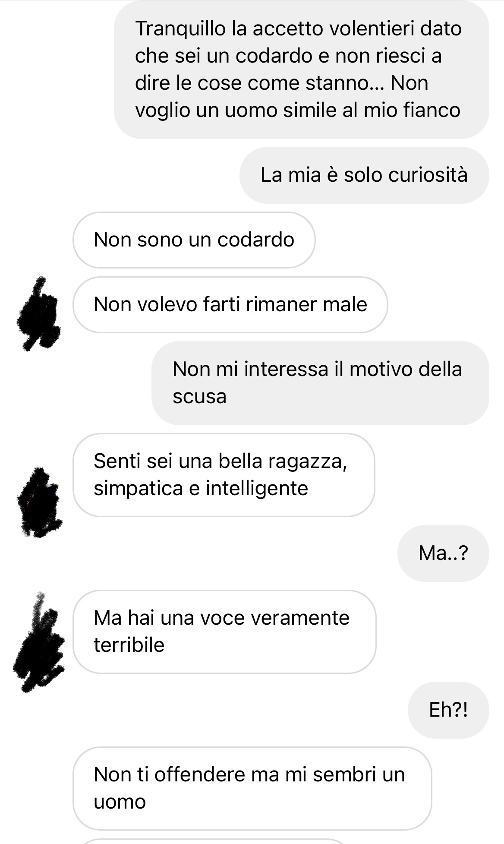
Task: Click the word 'terribile' in the received message
Action: (129, 645)
